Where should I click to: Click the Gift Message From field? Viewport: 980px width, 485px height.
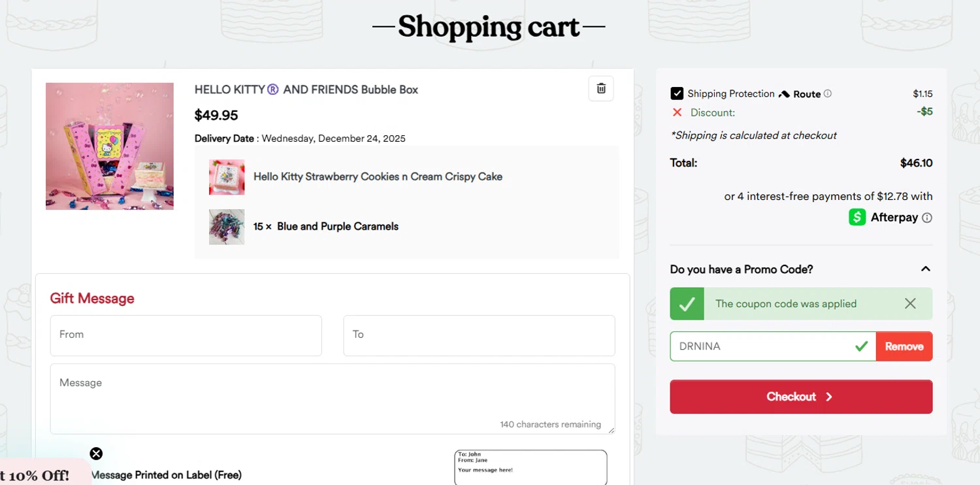(186, 335)
